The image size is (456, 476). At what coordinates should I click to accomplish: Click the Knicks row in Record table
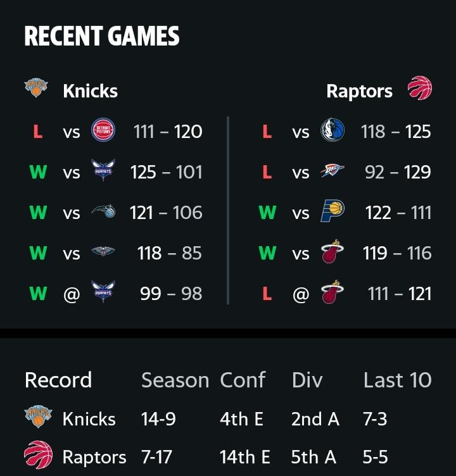click(x=228, y=418)
